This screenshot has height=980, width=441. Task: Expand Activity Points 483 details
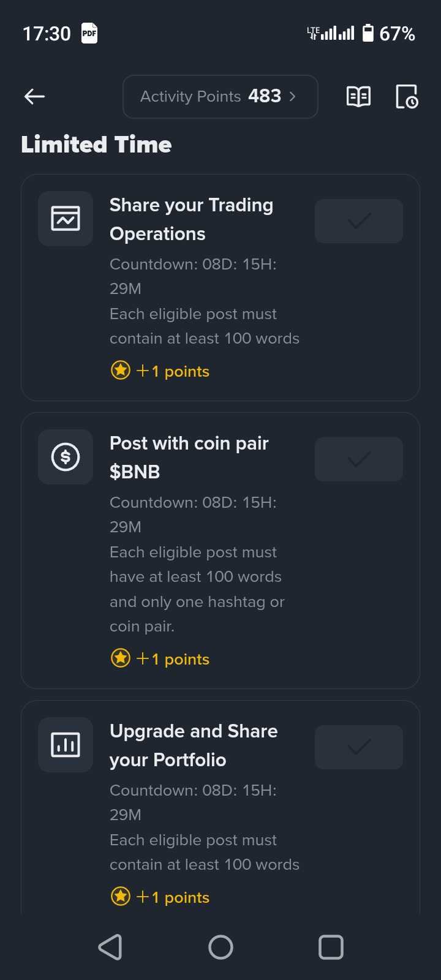[221, 96]
